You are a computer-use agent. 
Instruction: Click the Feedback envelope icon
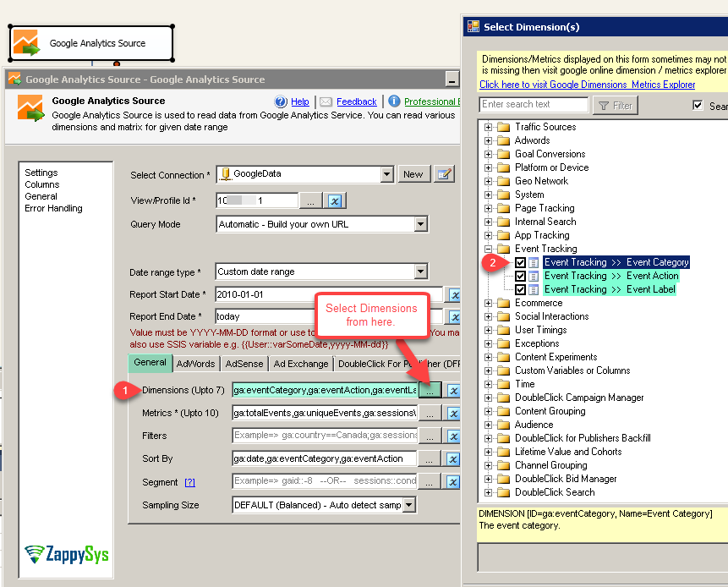(326, 101)
